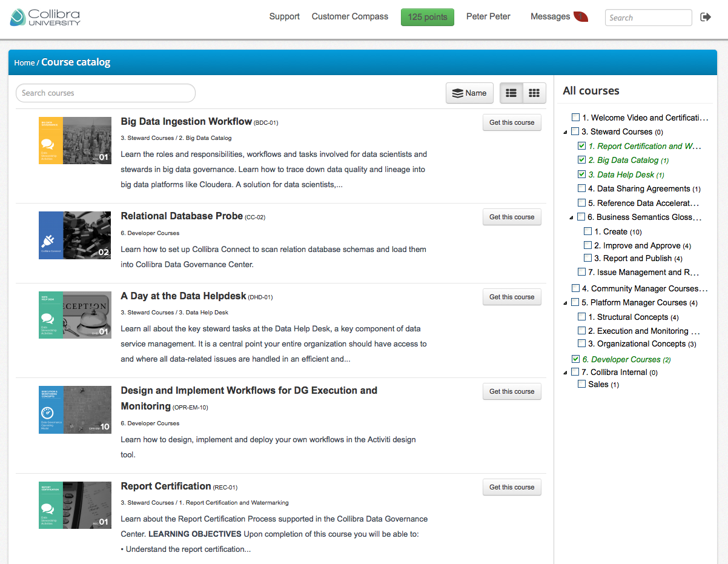
Task: Check the Execution and Monitoring checkbox
Action: tap(581, 331)
